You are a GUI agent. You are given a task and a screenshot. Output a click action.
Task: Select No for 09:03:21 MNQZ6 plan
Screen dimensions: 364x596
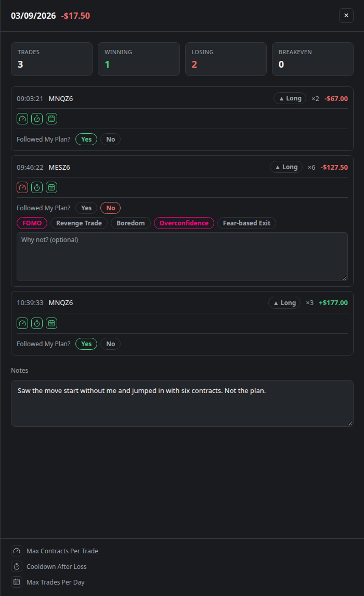[110, 140]
